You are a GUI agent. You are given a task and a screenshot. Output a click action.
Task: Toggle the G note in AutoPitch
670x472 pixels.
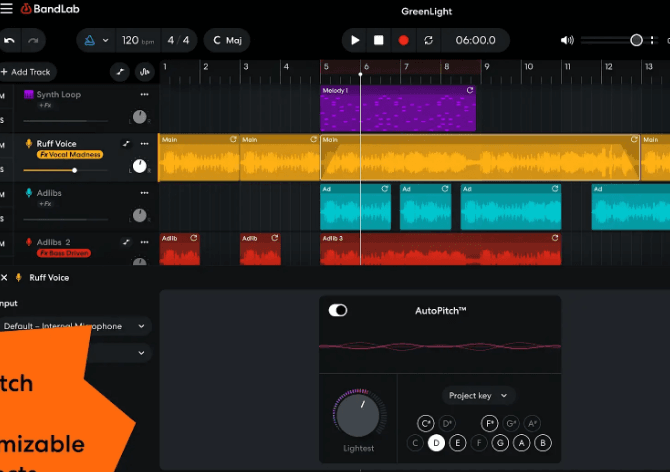click(500, 443)
